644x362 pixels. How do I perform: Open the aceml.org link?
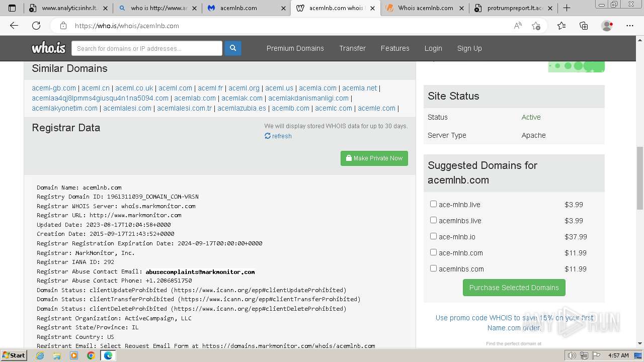(x=244, y=88)
